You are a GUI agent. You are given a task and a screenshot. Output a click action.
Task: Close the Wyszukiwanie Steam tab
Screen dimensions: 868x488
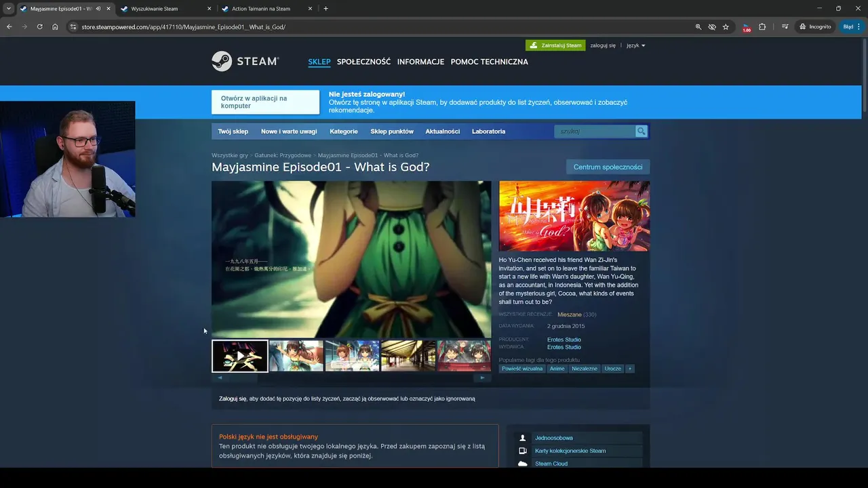(x=208, y=9)
